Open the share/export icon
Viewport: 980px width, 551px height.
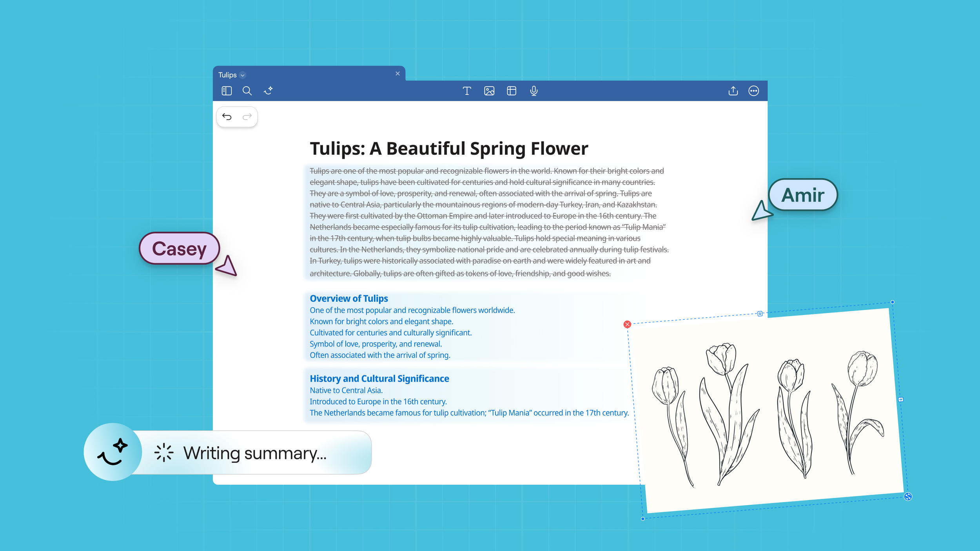tap(733, 91)
